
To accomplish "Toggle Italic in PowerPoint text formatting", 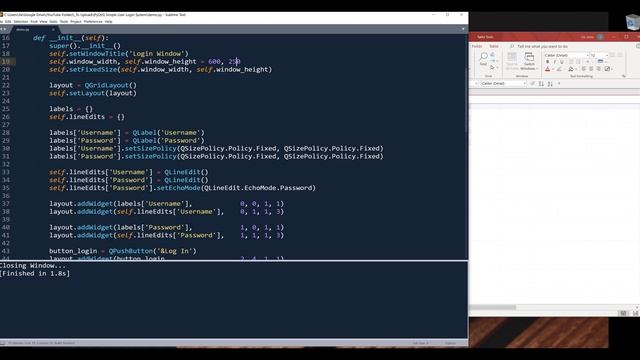I will pos(555,62).
